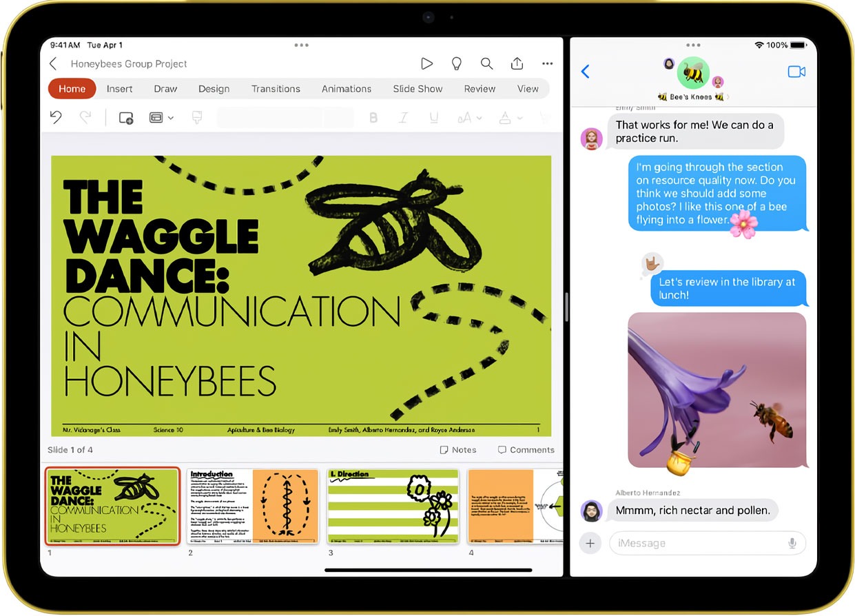Add a new slide icon
The width and height of the screenshot is (855, 616).
click(126, 118)
